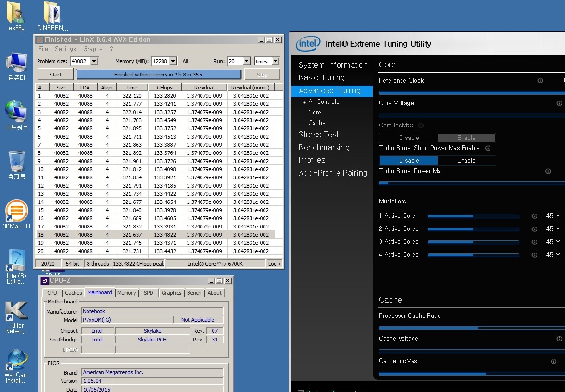
Task: Open the Settings menu in LinX
Action: point(65,49)
